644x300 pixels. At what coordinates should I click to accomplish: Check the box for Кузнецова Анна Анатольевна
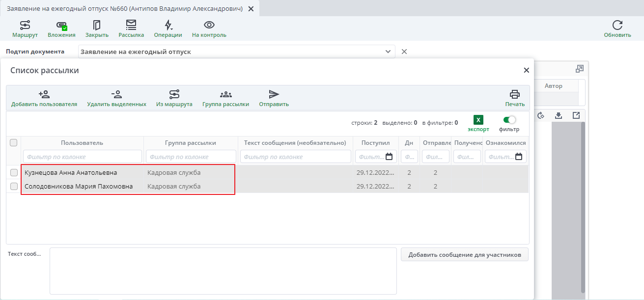click(x=14, y=173)
